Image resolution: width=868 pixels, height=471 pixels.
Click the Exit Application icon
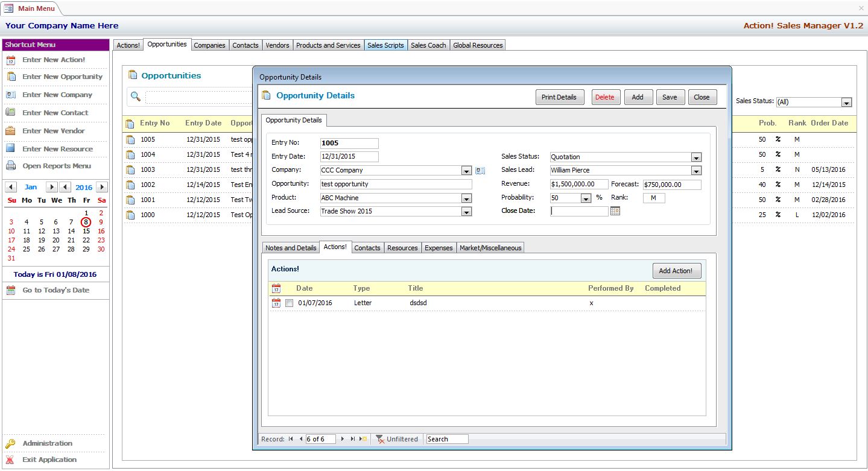[x=10, y=460]
